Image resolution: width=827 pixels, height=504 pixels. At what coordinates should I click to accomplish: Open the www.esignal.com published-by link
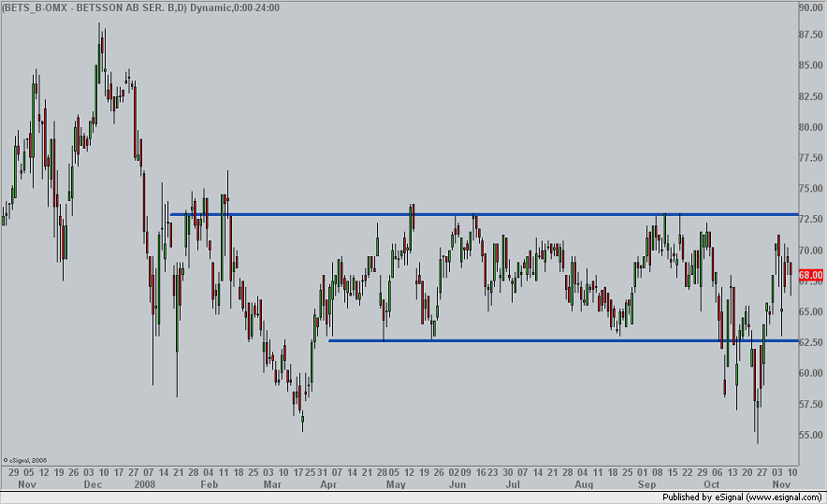click(784, 497)
